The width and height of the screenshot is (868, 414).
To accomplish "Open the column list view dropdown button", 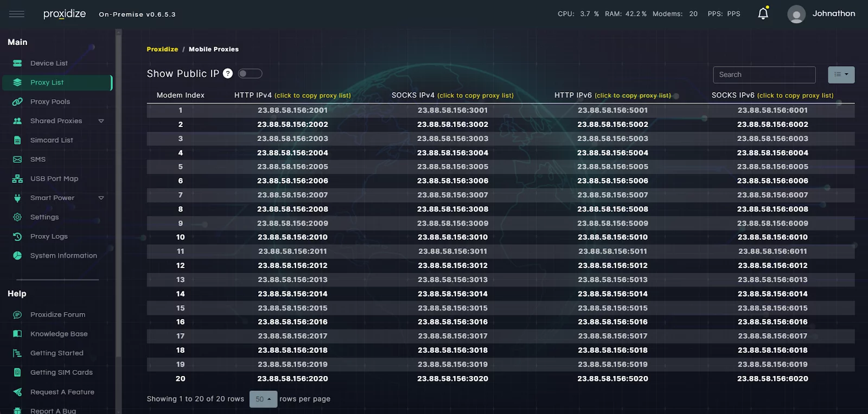I will 841,75.
